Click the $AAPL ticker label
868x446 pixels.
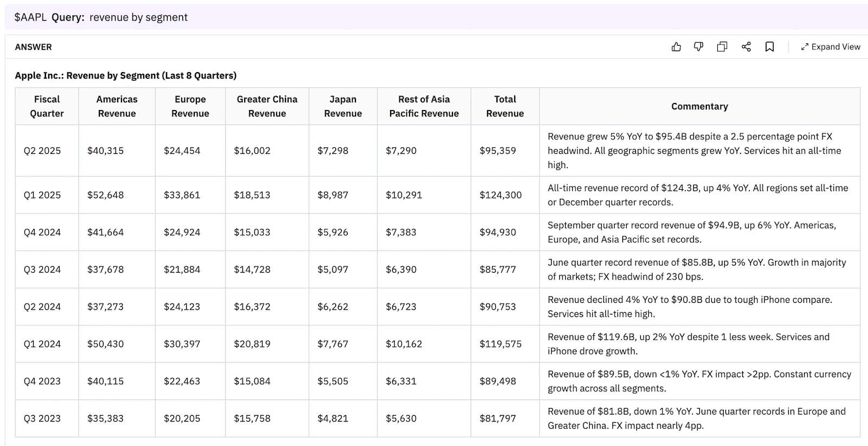click(x=30, y=17)
